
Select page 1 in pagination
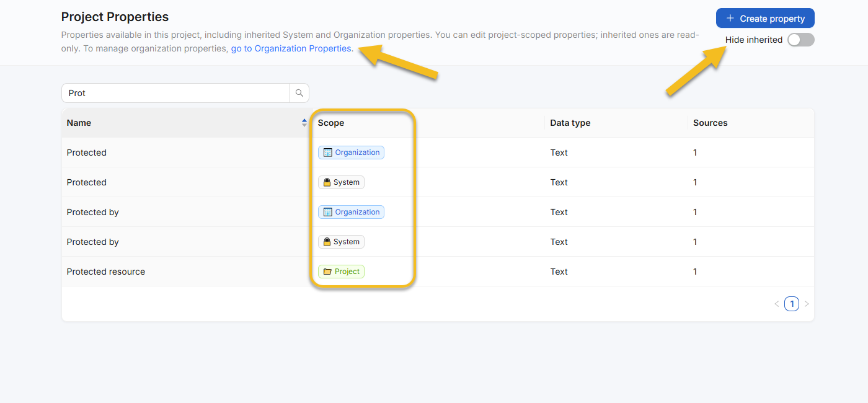coord(792,304)
